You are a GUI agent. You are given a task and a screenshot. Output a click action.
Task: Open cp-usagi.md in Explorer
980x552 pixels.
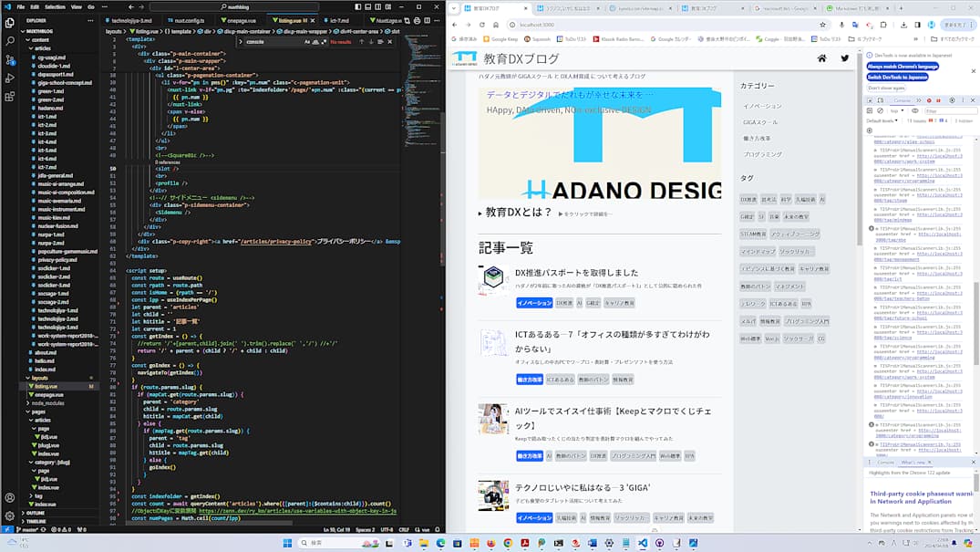tap(51, 57)
